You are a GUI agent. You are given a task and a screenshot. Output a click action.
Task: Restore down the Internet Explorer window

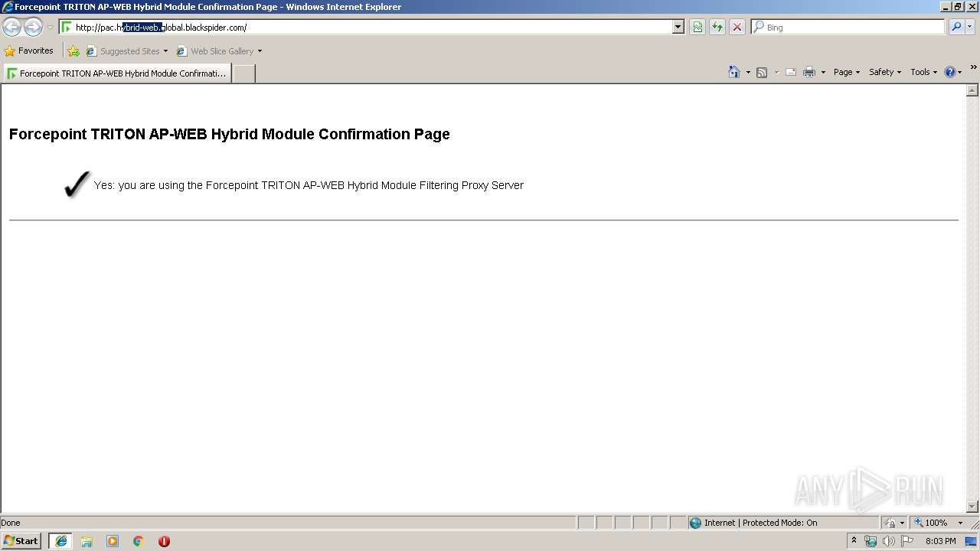[x=958, y=6]
